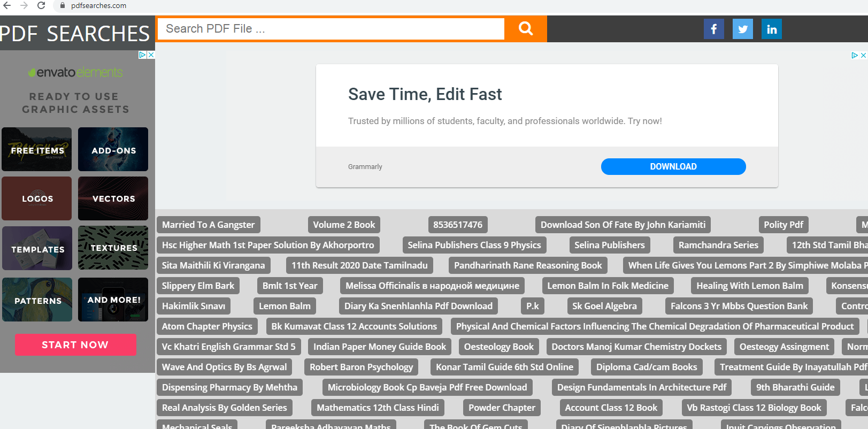
Task: Click the browser address bar URL
Action: click(99, 5)
